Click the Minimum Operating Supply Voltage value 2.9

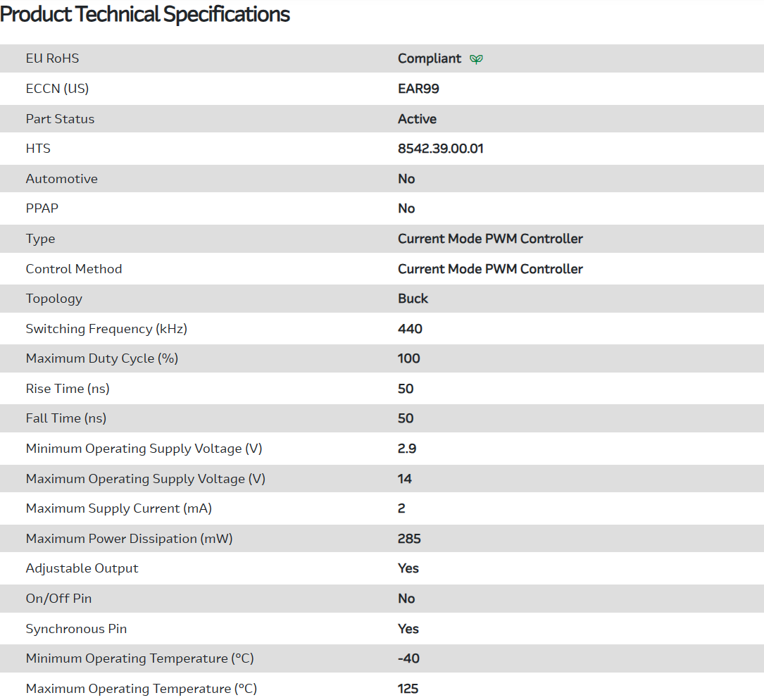point(407,449)
